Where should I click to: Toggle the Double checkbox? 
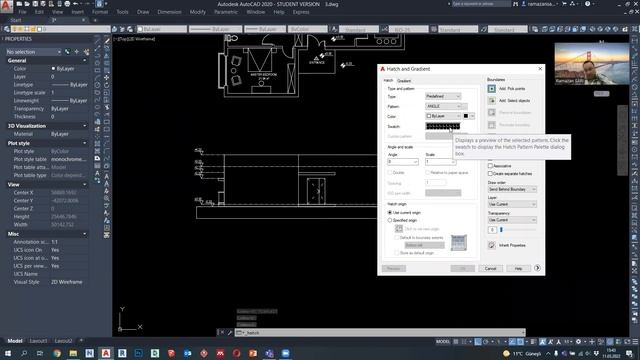pyautogui.click(x=390, y=173)
